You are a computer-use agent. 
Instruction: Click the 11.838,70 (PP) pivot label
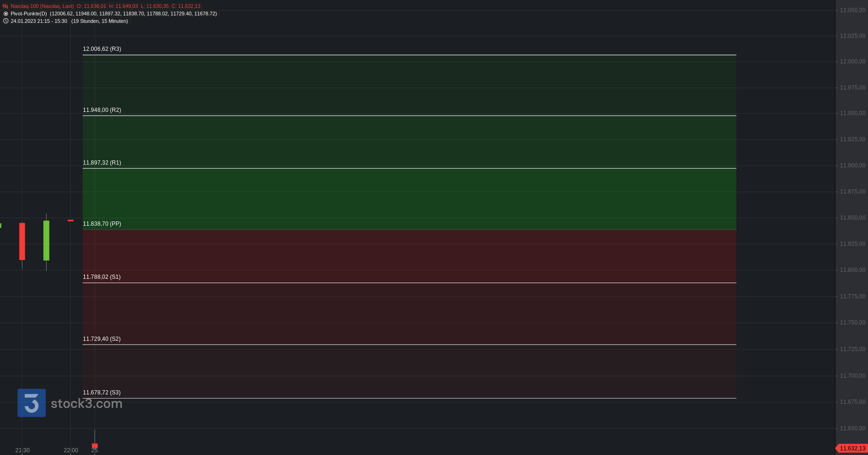coord(102,224)
